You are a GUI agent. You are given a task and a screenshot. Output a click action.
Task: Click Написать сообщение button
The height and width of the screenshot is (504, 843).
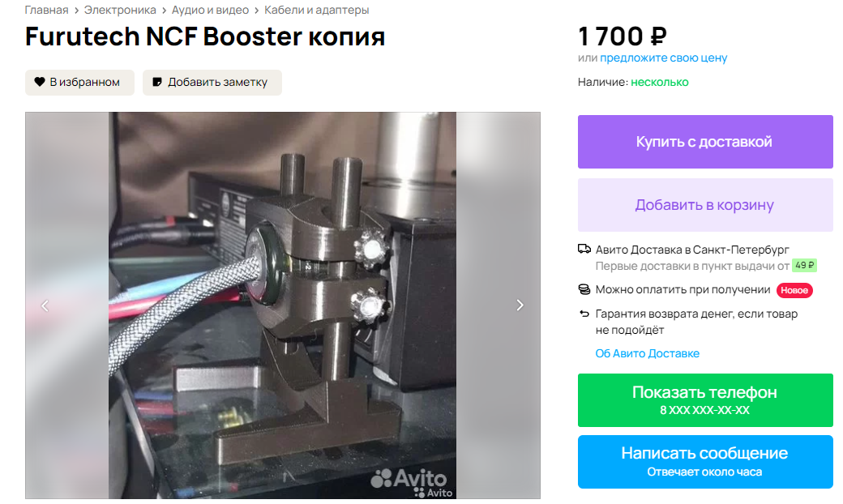point(705,462)
